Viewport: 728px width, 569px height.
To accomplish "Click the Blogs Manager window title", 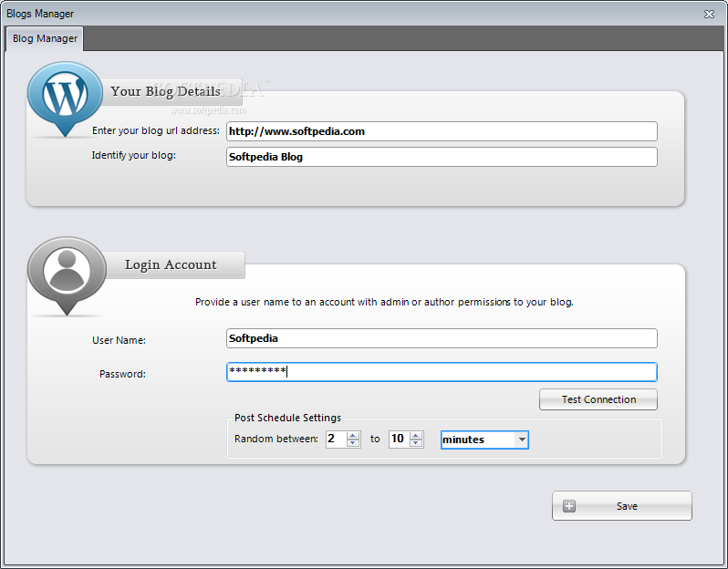I will point(40,14).
